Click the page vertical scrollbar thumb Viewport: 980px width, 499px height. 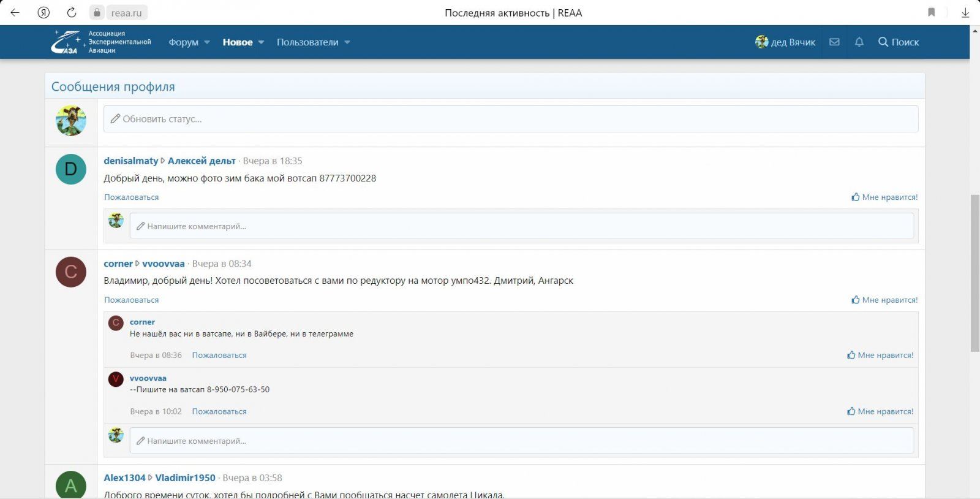click(974, 273)
